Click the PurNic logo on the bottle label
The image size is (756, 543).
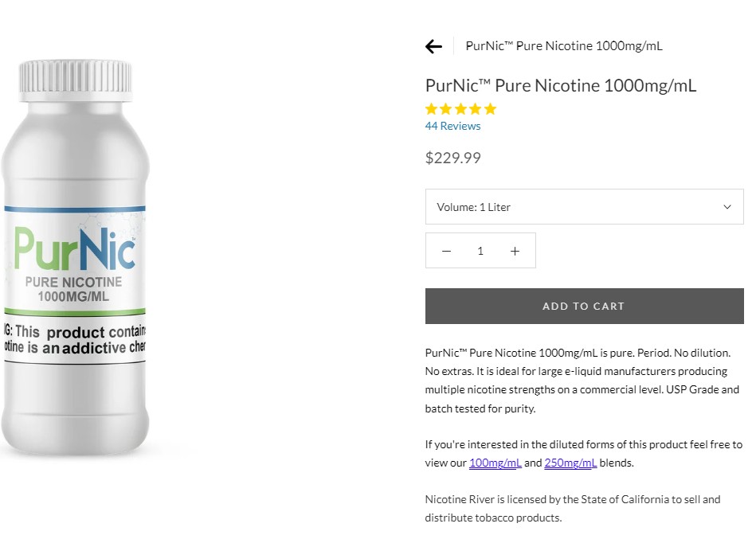click(x=75, y=248)
